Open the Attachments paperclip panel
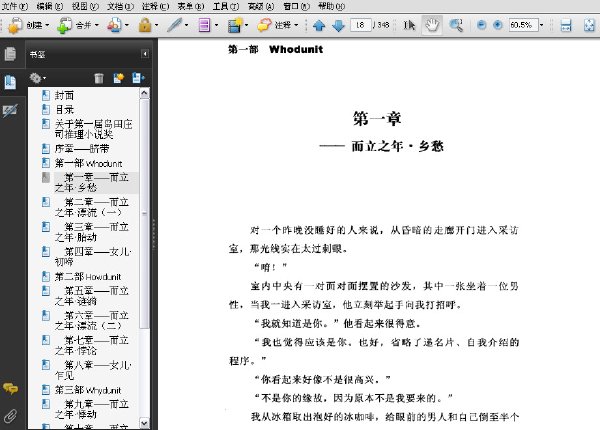This screenshot has width=600, height=430. (x=10, y=415)
